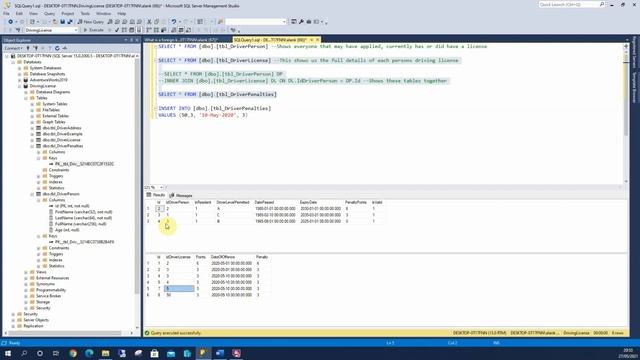Select the dbo.tbl_DriverLicense table
Image resolution: width=640 pixels, height=360 pixels.
point(61,140)
